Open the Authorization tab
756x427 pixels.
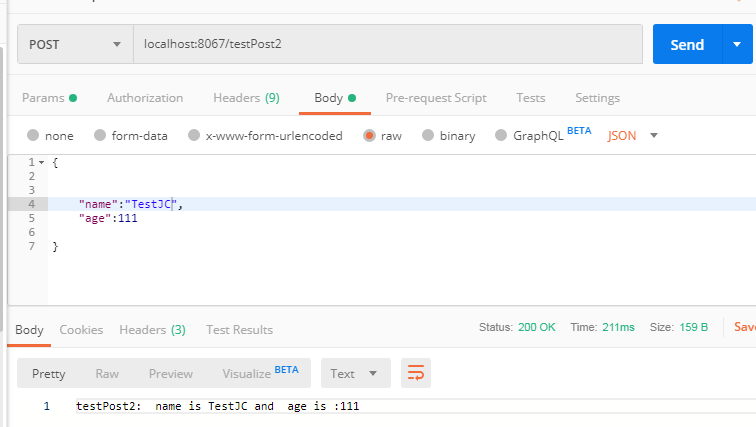pos(145,98)
